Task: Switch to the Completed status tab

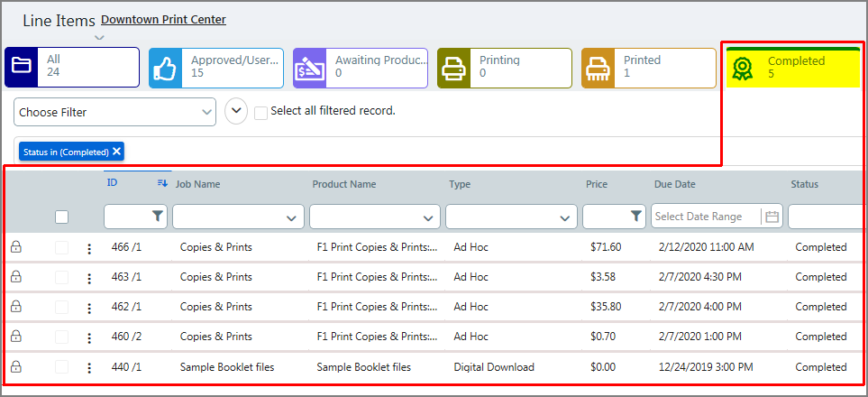Action: coord(792,68)
